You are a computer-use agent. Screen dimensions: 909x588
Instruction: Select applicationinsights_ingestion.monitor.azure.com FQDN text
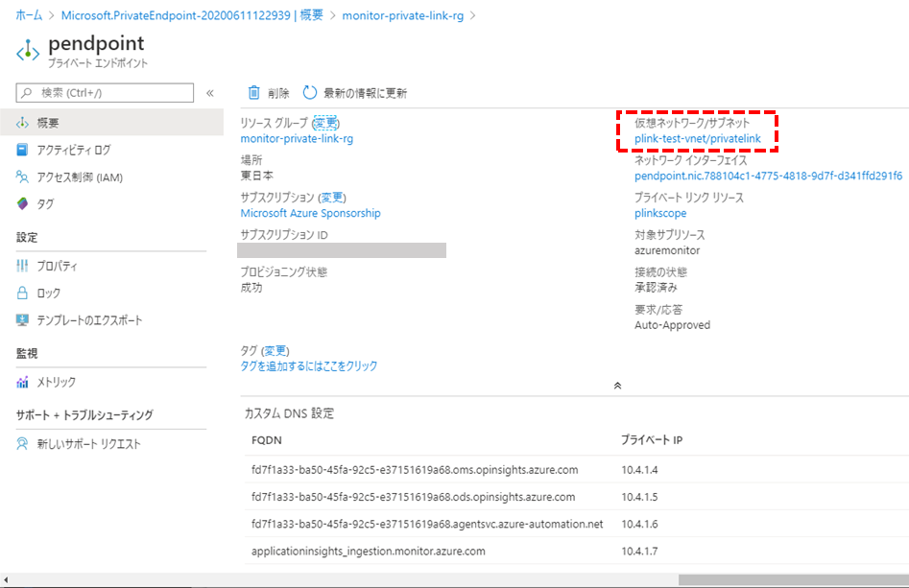pyautogui.click(x=369, y=551)
